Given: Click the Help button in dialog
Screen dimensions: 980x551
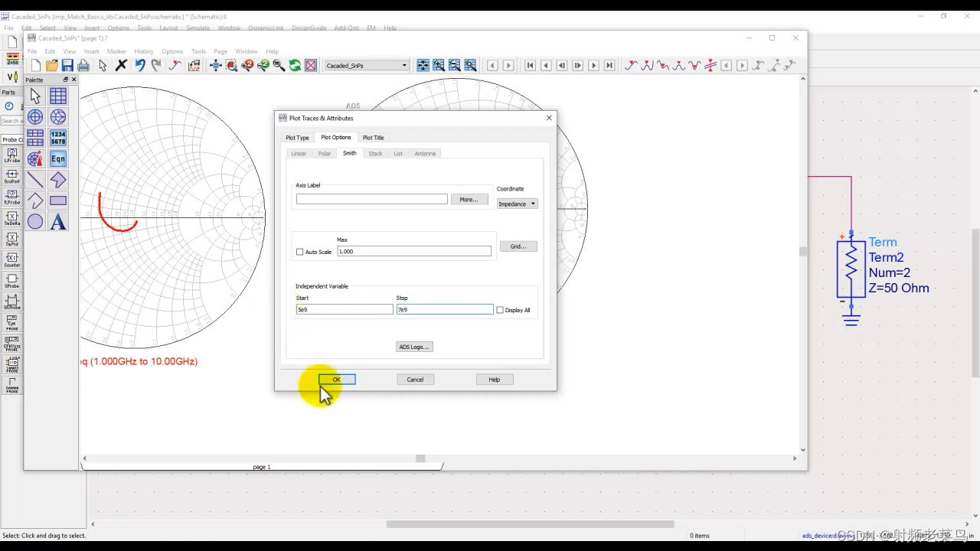Looking at the screenshot, I should [x=495, y=380].
